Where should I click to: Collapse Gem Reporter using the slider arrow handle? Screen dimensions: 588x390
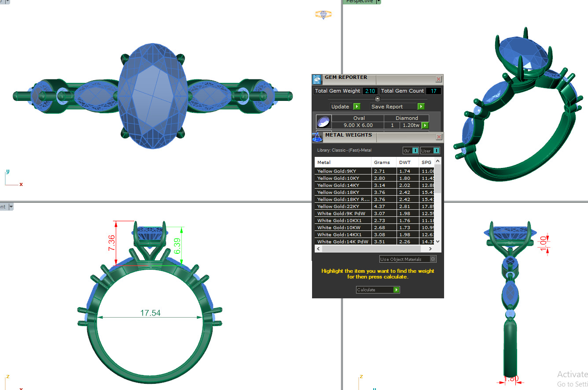coord(377,99)
